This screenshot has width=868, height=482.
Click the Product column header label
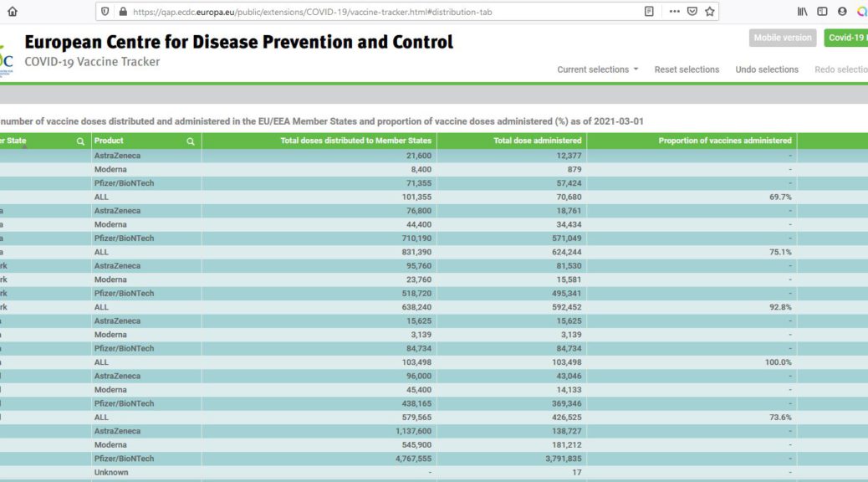tap(109, 141)
